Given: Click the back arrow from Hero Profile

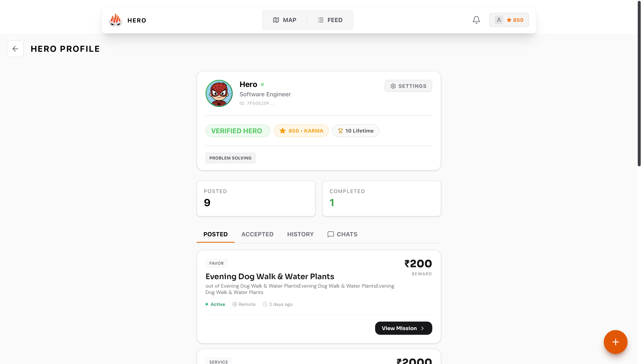Looking at the screenshot, I should (x=15, y=49).
